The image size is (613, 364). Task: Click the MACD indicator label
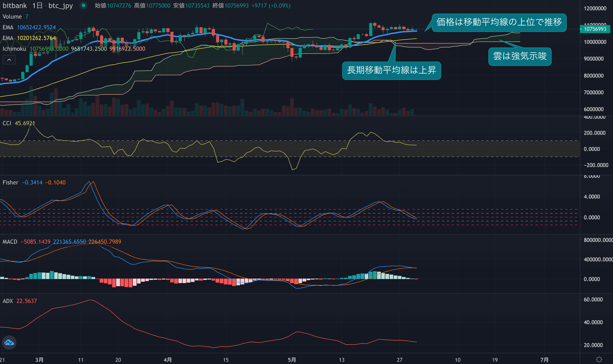(x=10, y=242)
